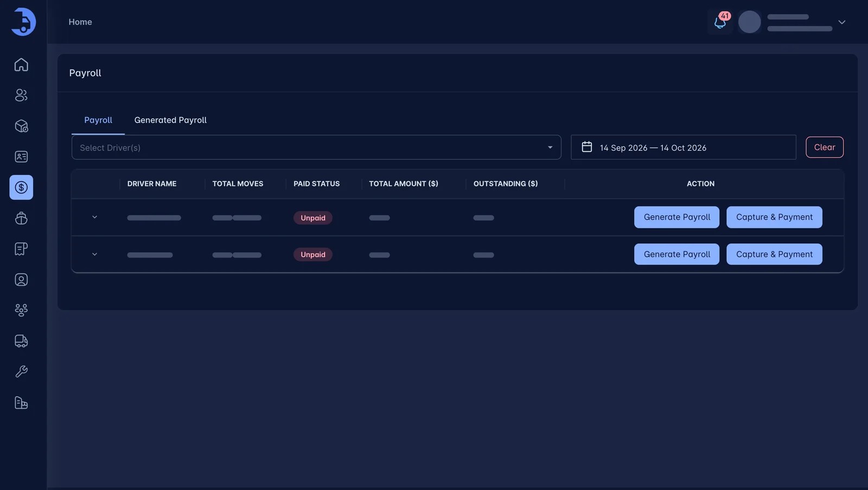868x490 pixels.
Task: Open the ID card icon in the sidebar
Action: pos(21,157)
